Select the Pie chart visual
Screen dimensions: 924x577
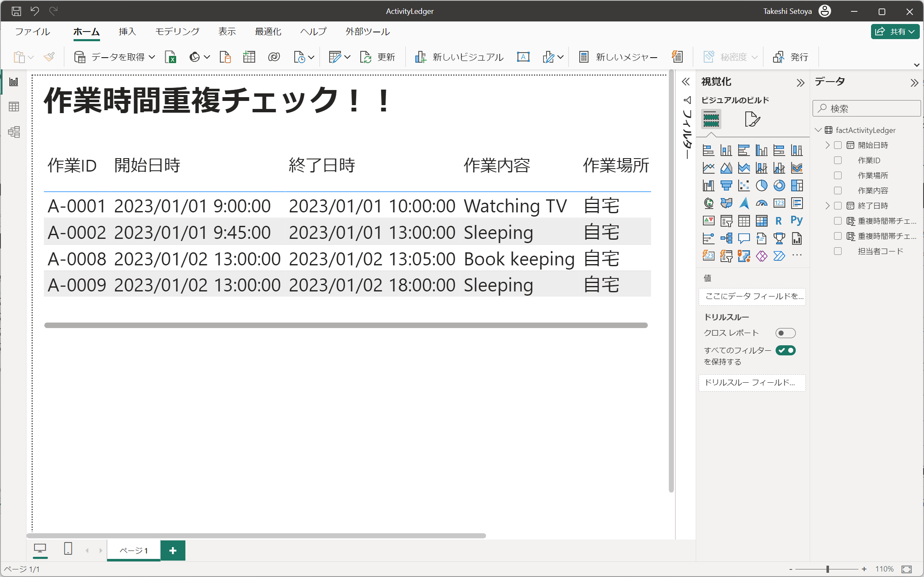click(x=761, y=185)
